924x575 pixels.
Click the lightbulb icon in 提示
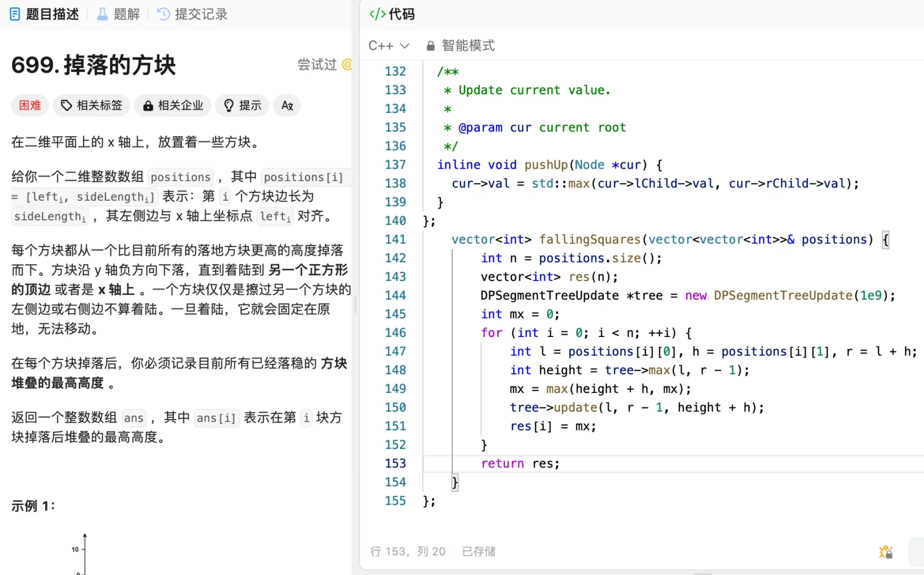(x=229, y=105)
